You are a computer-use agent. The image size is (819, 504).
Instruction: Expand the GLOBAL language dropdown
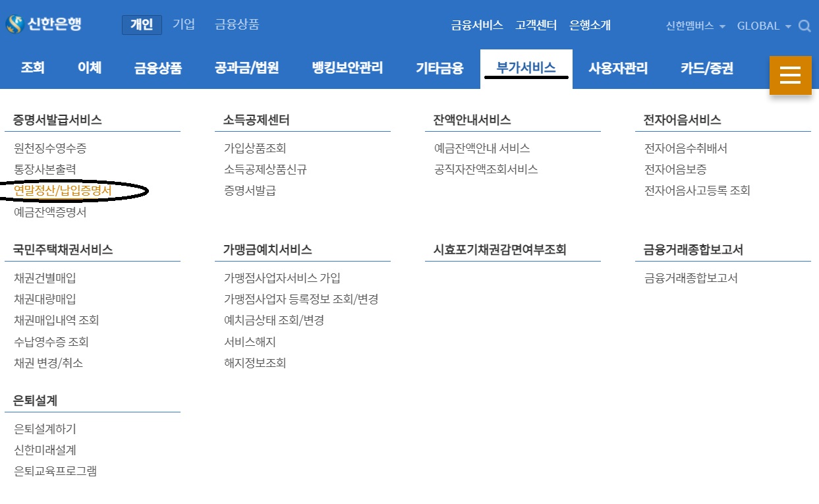(764, 26)
